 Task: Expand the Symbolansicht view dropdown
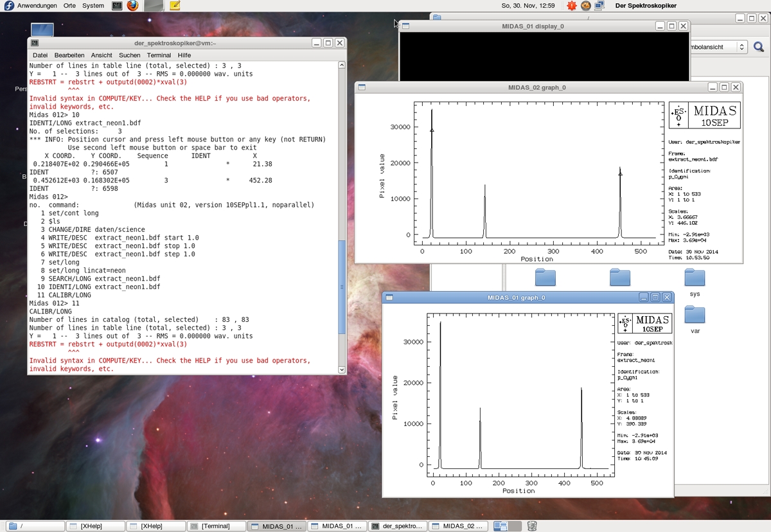tap(741, 47)
